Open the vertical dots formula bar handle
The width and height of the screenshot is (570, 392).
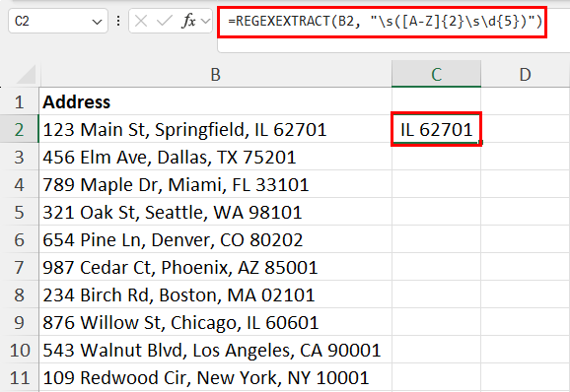[118, 21]
